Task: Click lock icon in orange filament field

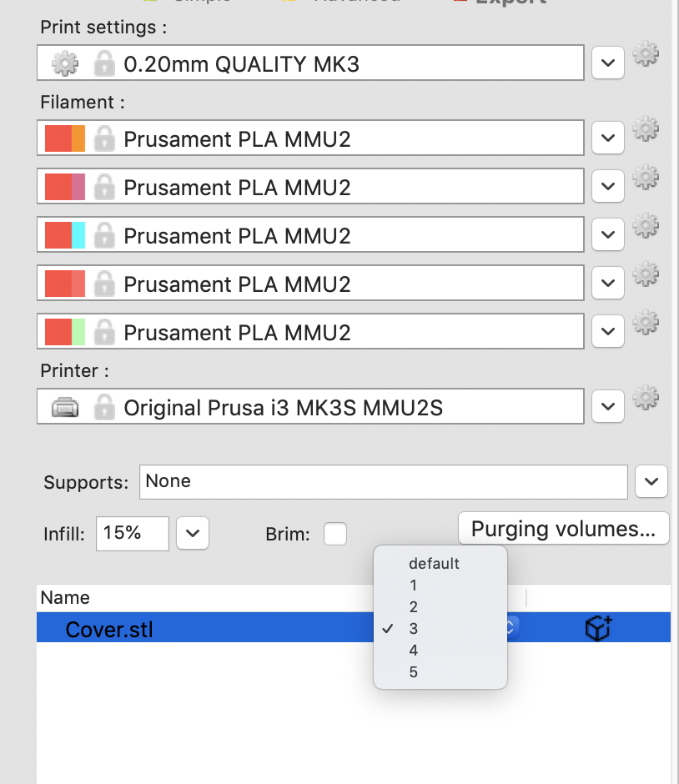Action: 104,138
